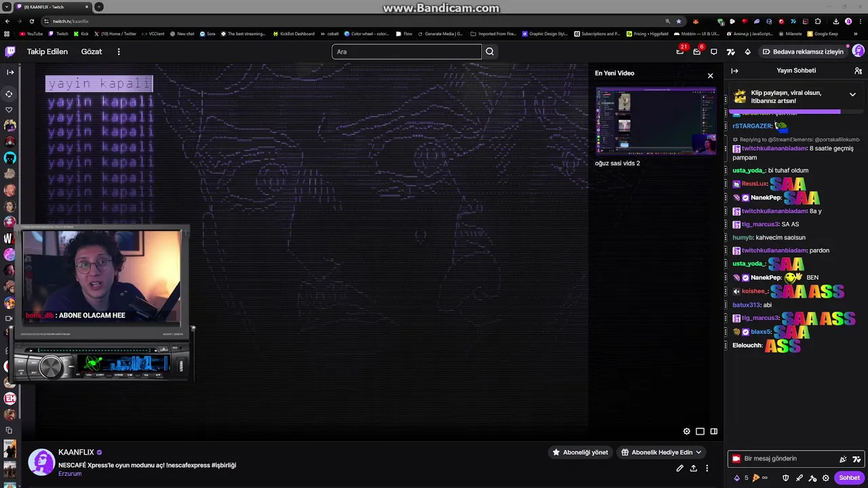
Task: Click the search magnifier button
Action: pos(490,52)
